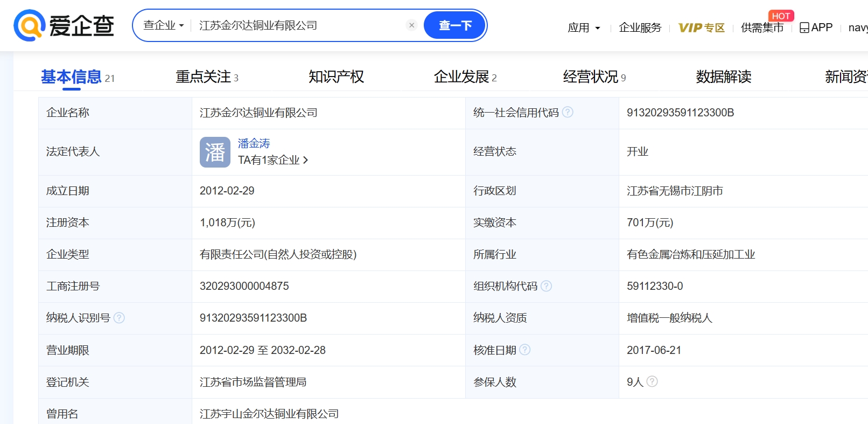Viewport: 868px width, 424px height.
Task: Expand TA有1家企业 link chevron
Action: (305, 160)
